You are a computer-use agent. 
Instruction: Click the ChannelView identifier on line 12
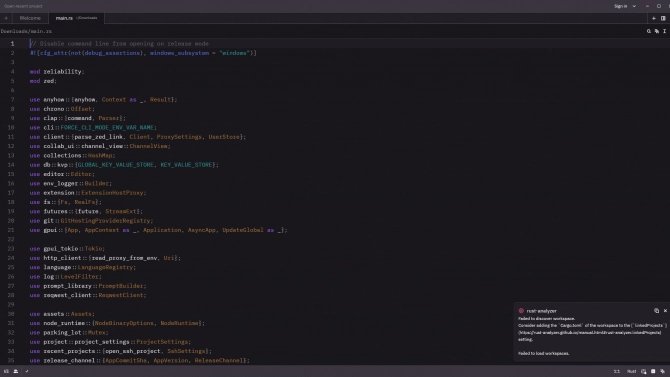tap(148, 146)
